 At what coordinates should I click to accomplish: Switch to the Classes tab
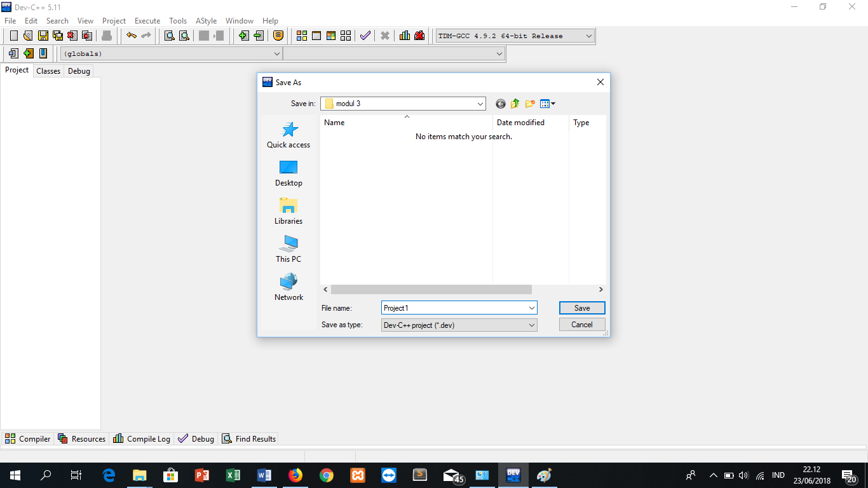48,71
